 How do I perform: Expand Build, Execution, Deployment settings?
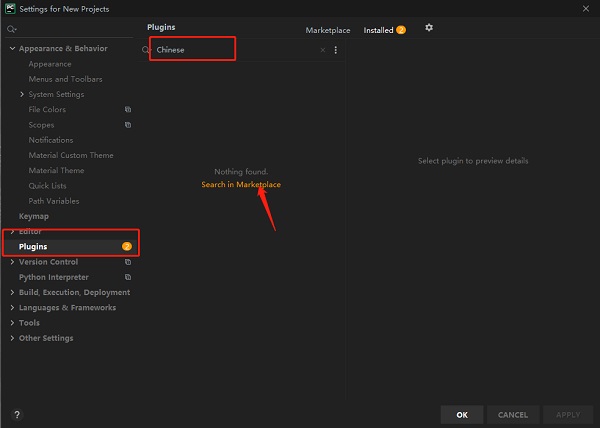tap(11, 293)
